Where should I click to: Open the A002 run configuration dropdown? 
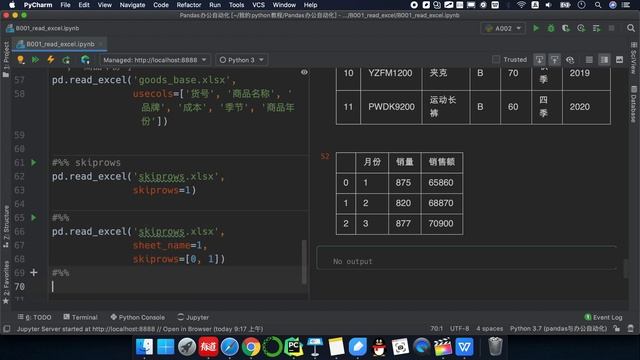tap(503, 28)
